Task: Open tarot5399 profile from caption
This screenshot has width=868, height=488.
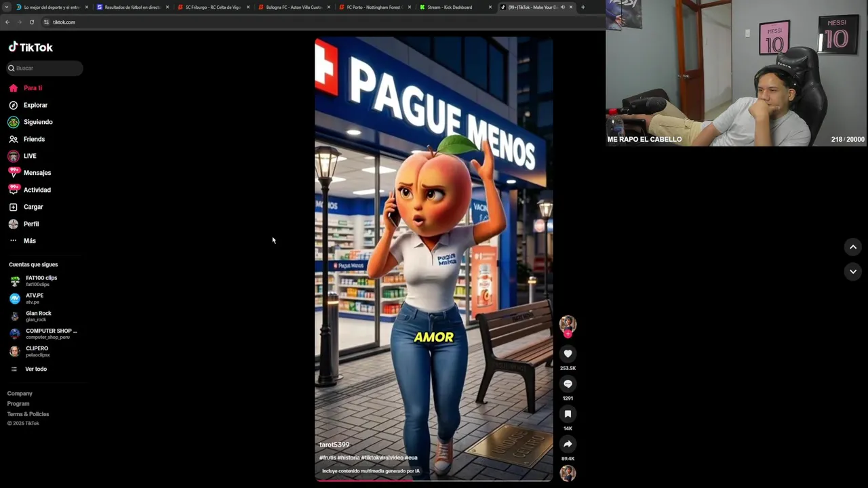Action: (334, 445)
